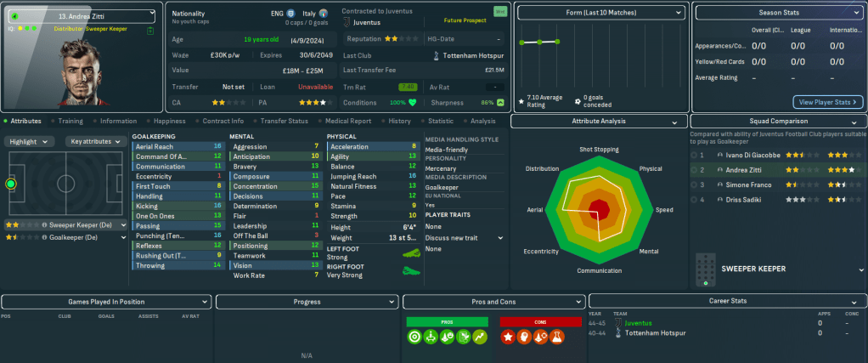868x363 pixels.
Task: Click the first green Pros icon
Action: (x=414, y=338)
